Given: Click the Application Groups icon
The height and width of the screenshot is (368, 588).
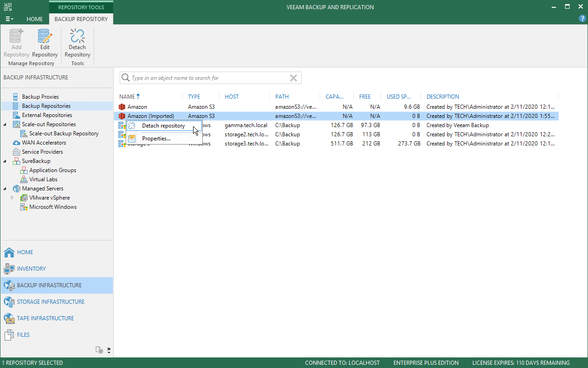Looking at the screenshot, I should pyautogui.click(x=24, y=170).
